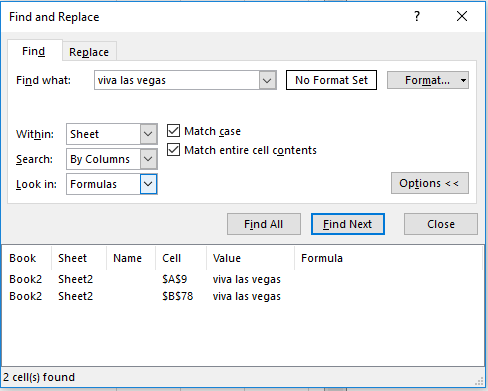
Task: Switch to the Replace tab
Action: 89,52
